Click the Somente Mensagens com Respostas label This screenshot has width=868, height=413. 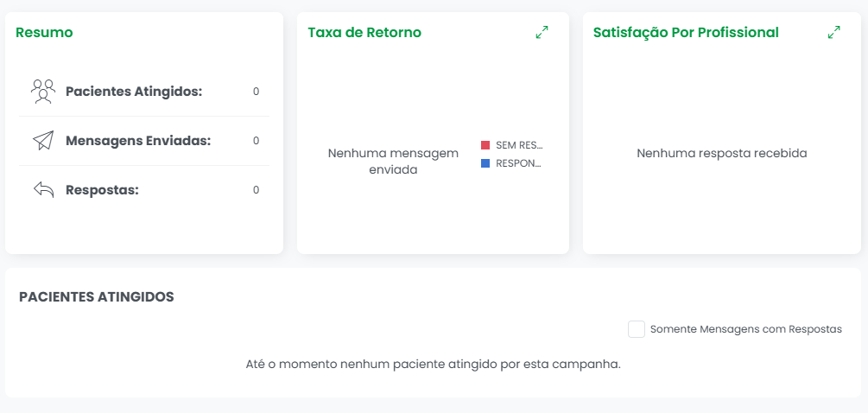pyautogui.click(x=746, y=329)
